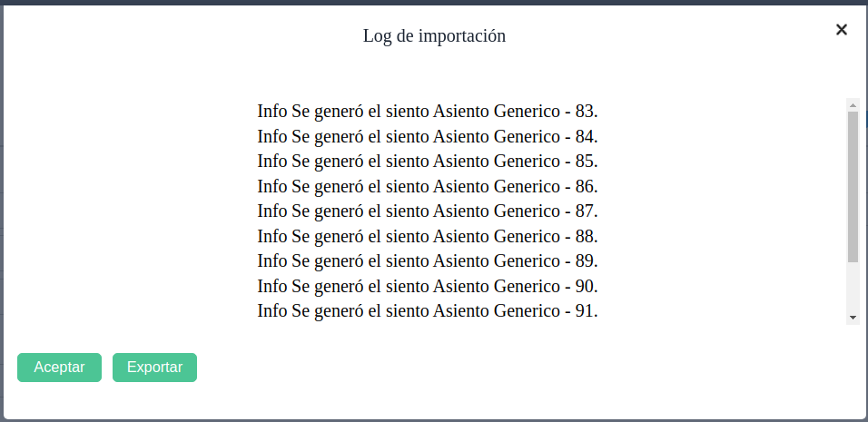Select the log entry for Asiento Generico - 84

(427, 137)
